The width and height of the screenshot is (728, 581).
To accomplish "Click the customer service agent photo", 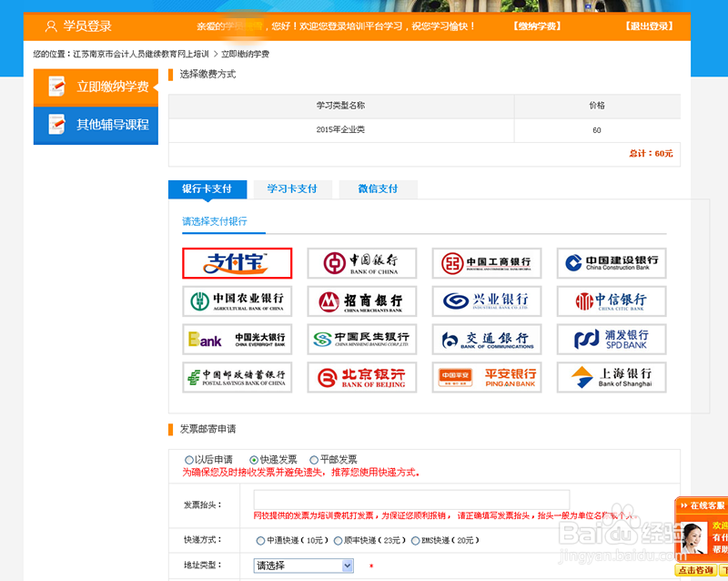I will [x=693, y=540].
